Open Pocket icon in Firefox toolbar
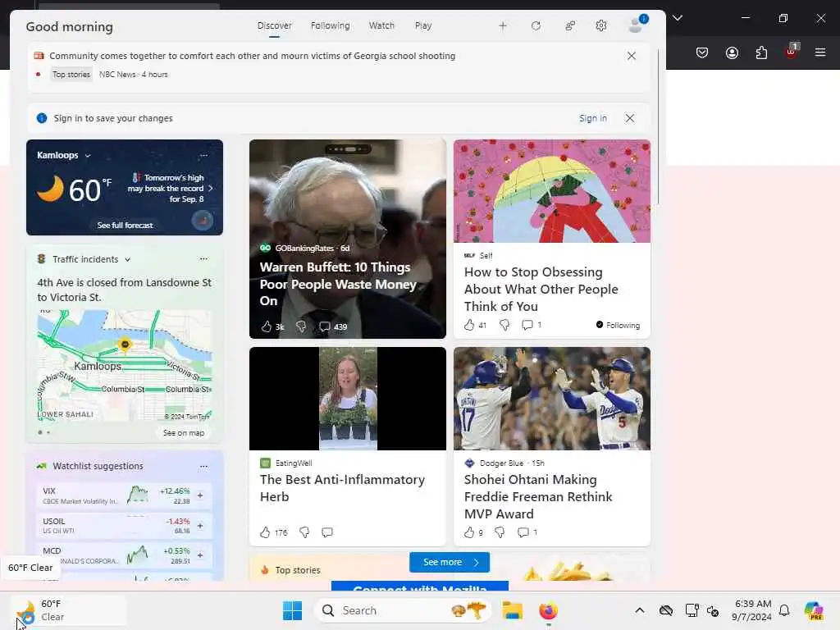This screenshot has height=630, width=840. pos(702,52)
